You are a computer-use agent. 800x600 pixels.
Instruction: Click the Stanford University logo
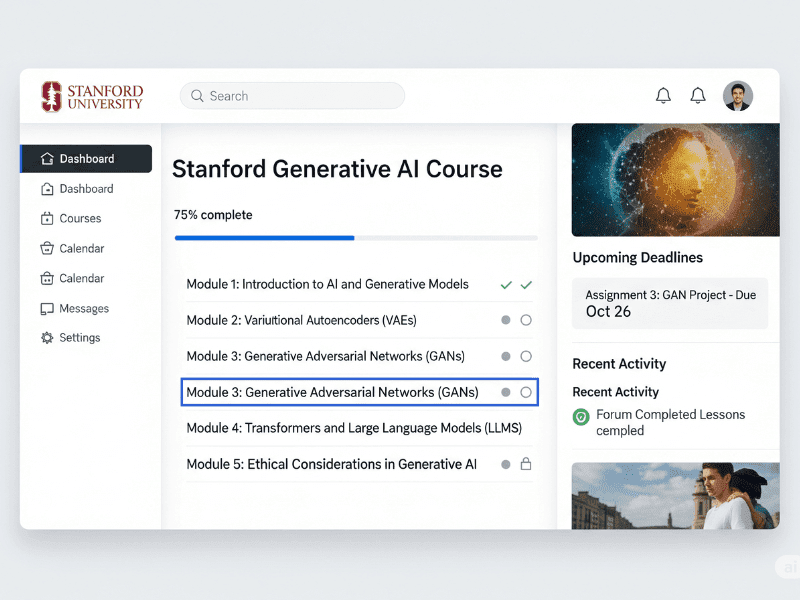point(92,96)
